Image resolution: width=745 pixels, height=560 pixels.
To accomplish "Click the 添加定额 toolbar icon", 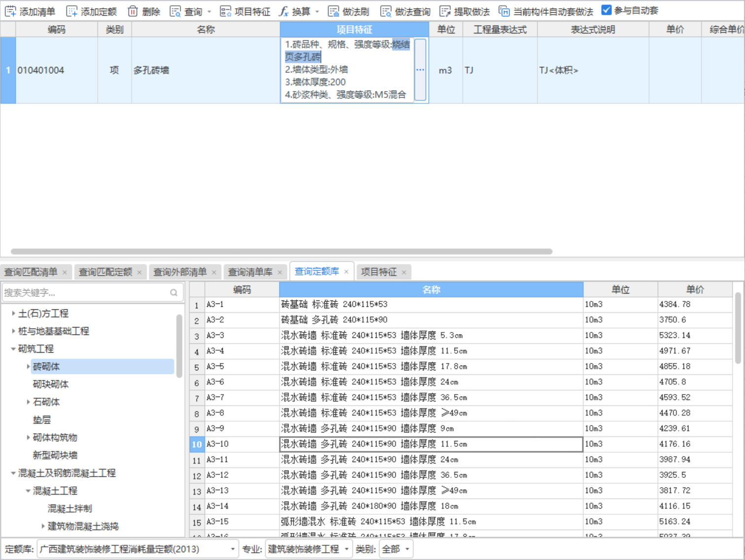I will click(72, 11).
